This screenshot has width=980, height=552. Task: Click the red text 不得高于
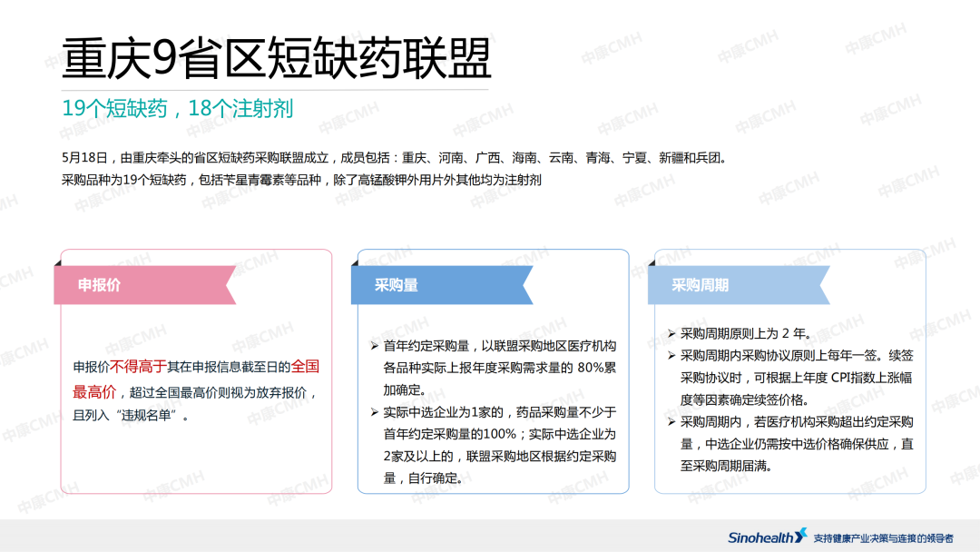[x=138, y=367]
